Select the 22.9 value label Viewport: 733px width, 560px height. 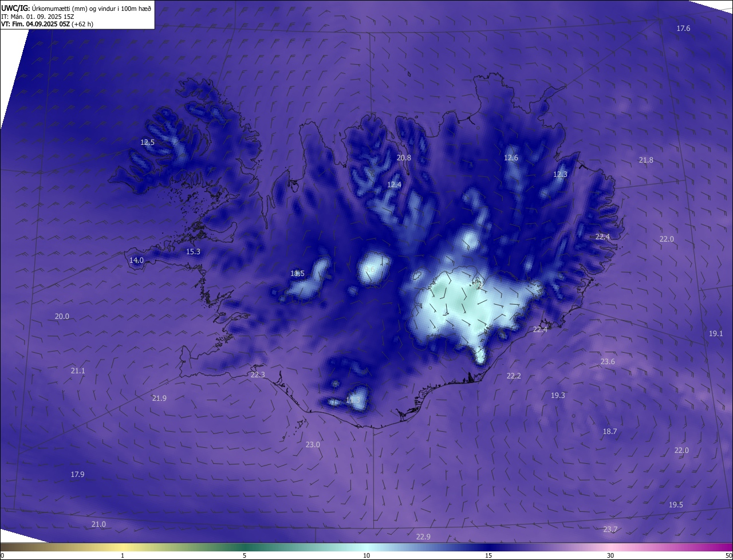point(423,537)
